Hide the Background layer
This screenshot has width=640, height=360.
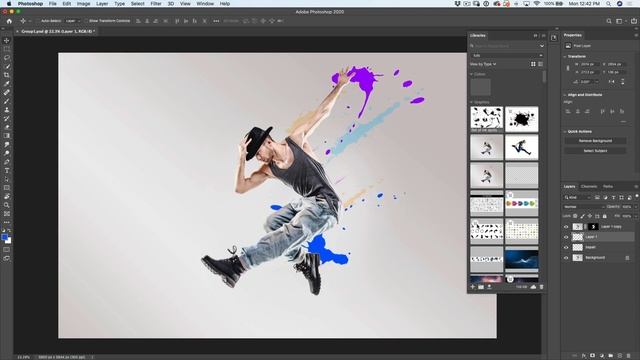tap(566, 258)
